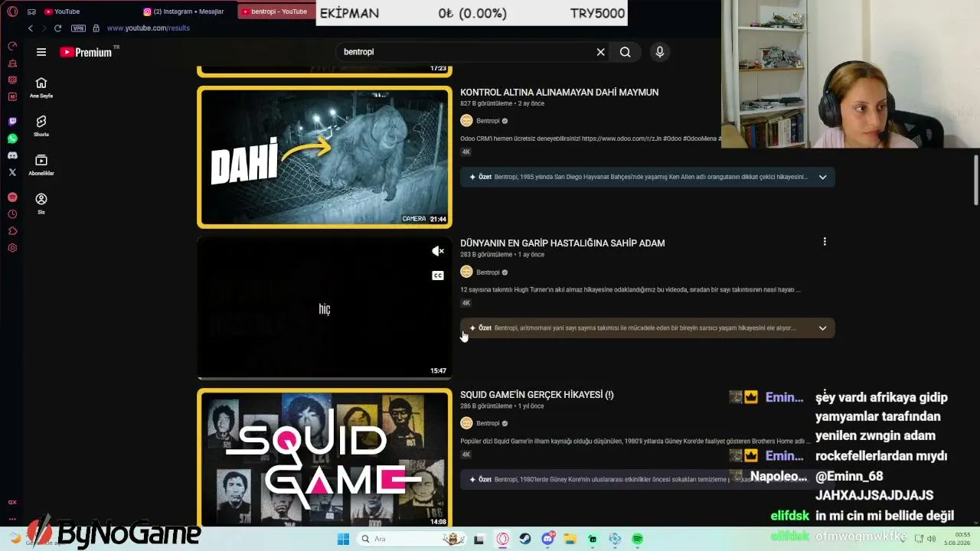Reload the YouTube results page
This screenshot has width=980, height=551.
click(x=57, y=28)
